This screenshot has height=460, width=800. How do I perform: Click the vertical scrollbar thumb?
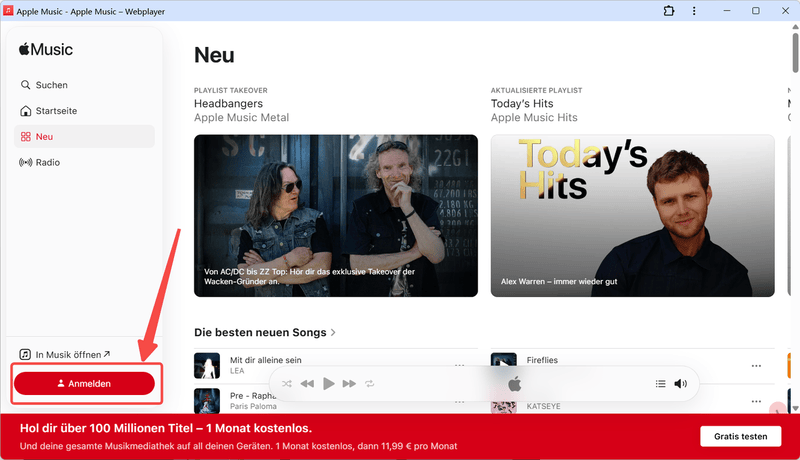coord(795,52)
